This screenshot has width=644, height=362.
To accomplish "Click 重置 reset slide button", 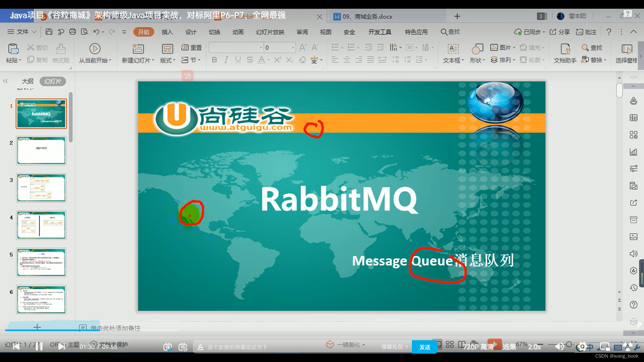I will (192, 48).
